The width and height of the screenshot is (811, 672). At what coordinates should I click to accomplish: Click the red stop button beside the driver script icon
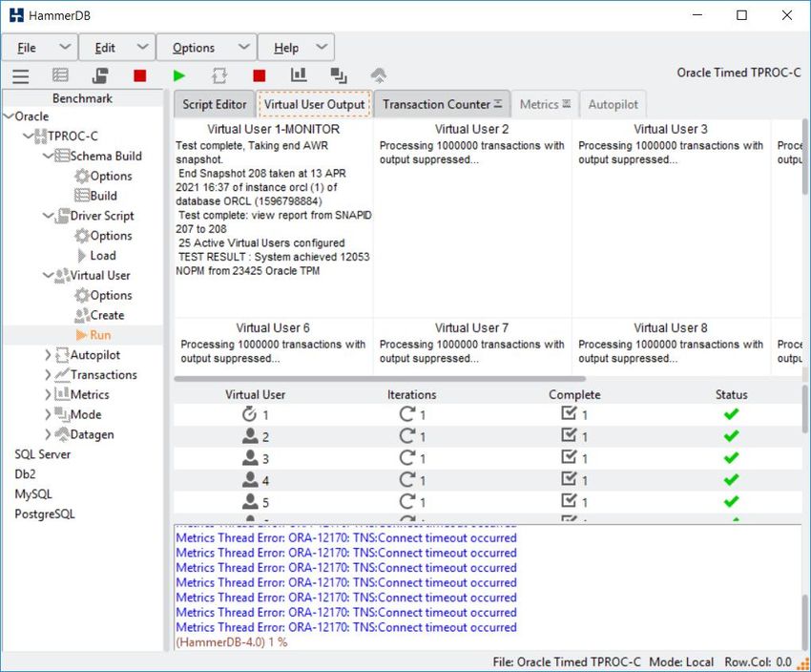click(x=139, y=76)
